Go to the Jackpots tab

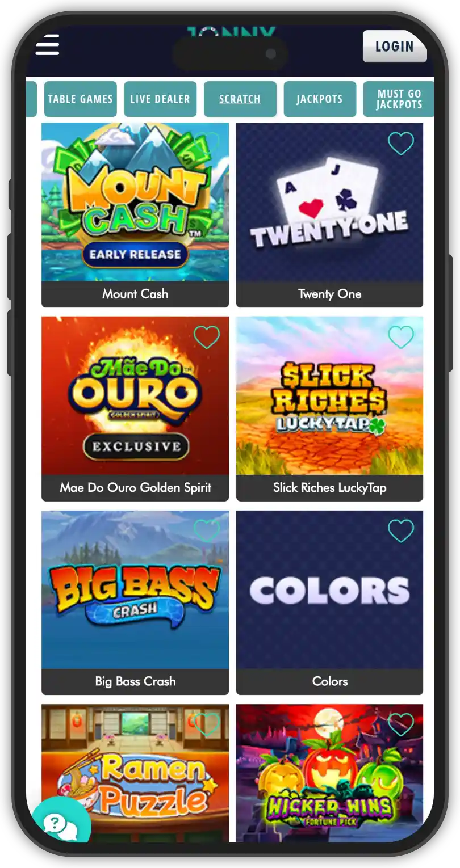click(x=319, y=99)
